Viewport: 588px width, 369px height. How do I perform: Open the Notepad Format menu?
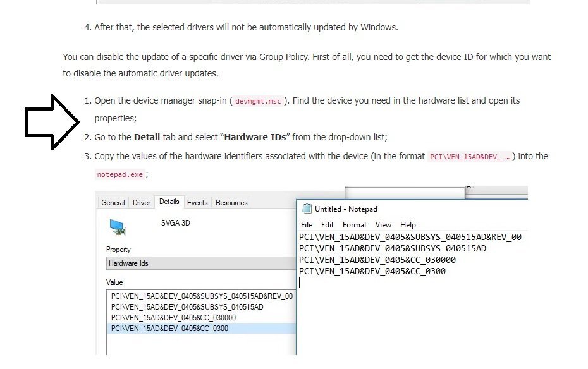pyautogui.click(x=354, y=225)
